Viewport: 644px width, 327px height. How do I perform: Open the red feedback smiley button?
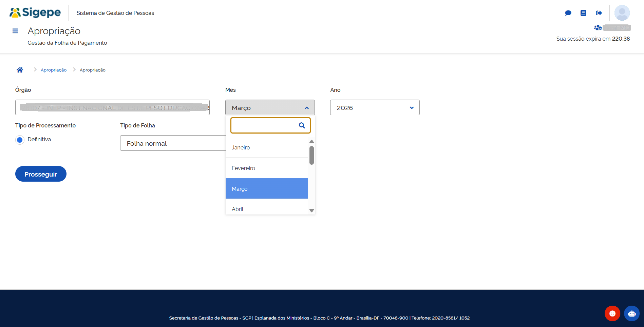pos(612,313)
